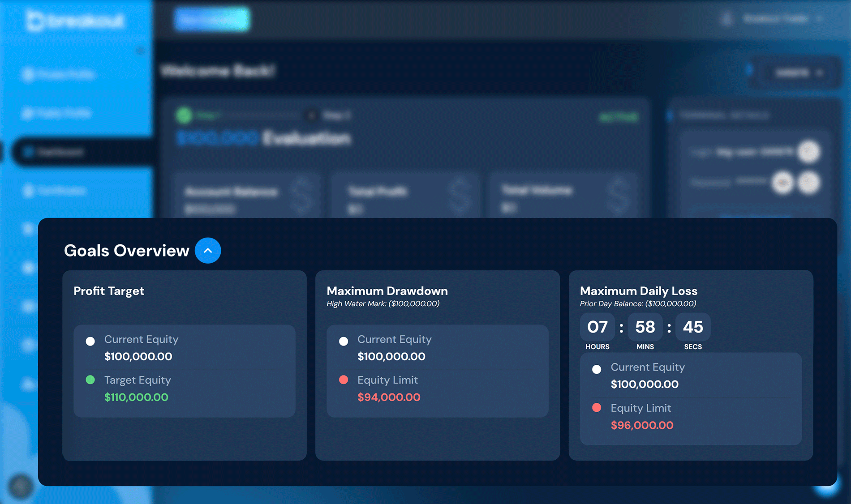851x504 pixels.
Task: Open Certificates in the sidebar
Action: 60,191
